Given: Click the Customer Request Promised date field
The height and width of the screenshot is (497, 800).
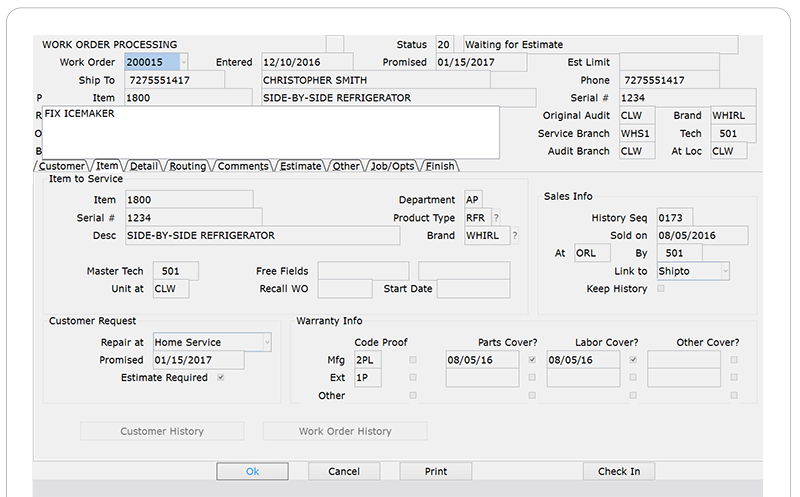Looking at the screenshot, I should pos(198,360).
